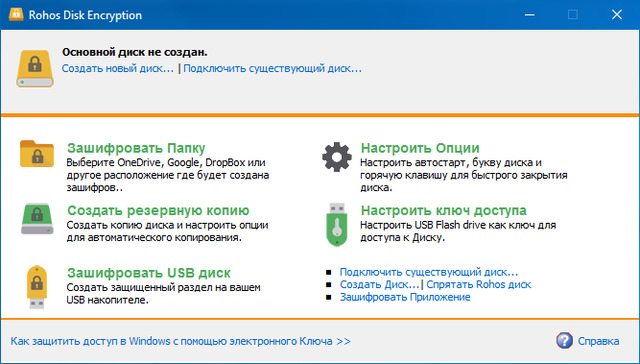Screen dimensions: 640x364
Task: Click description "Выберите OneDrive, Google, DropBox…"
Action: [x=168, y=175]
